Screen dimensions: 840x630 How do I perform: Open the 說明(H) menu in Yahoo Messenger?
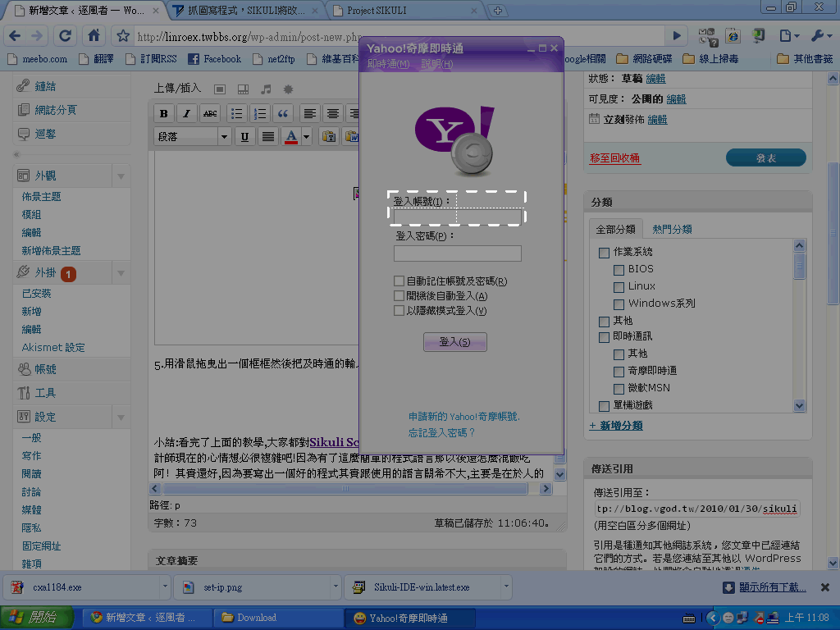click(436, 64)
